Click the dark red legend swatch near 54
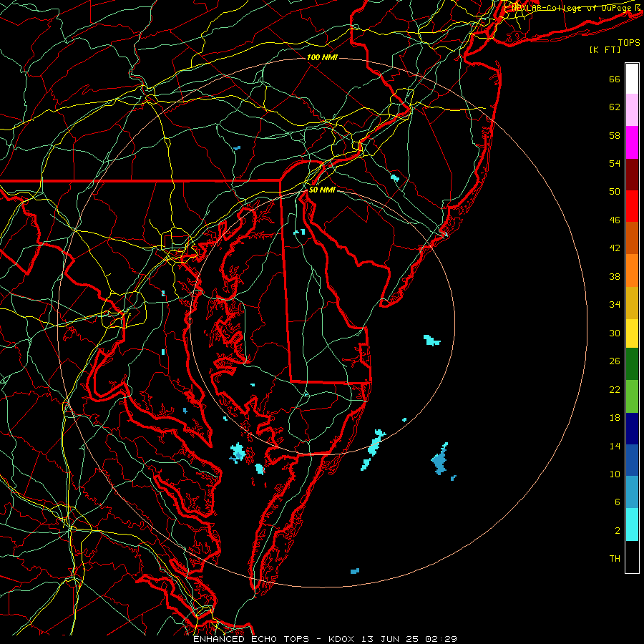 click(632, 174)
